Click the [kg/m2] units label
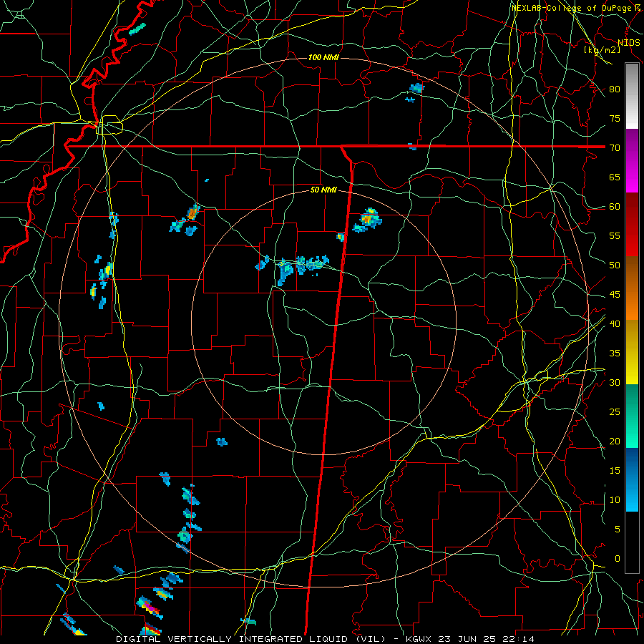644x644 pixels. click(602, 49)
